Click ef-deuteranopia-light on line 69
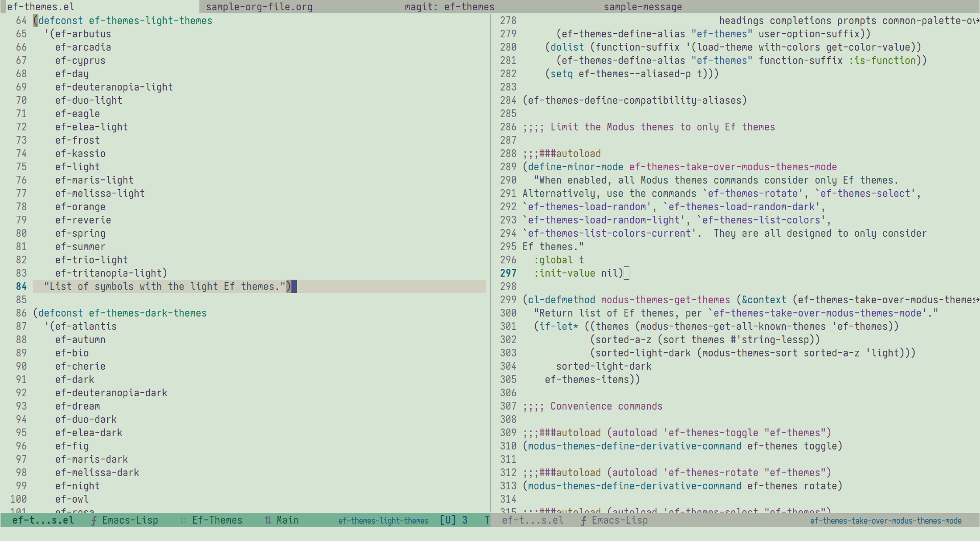This screenshot has height=541, width=980. click(x=114, y=87)
